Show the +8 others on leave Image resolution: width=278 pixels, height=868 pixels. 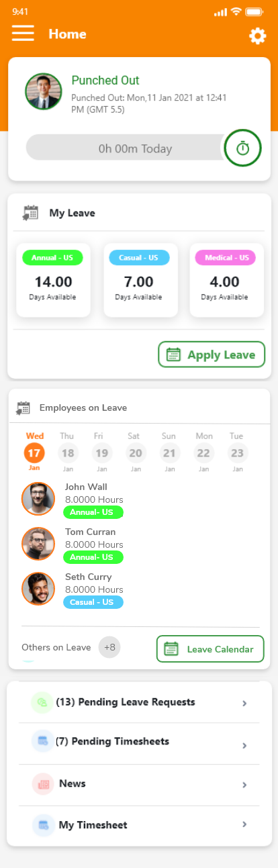[x=109, y=648]
